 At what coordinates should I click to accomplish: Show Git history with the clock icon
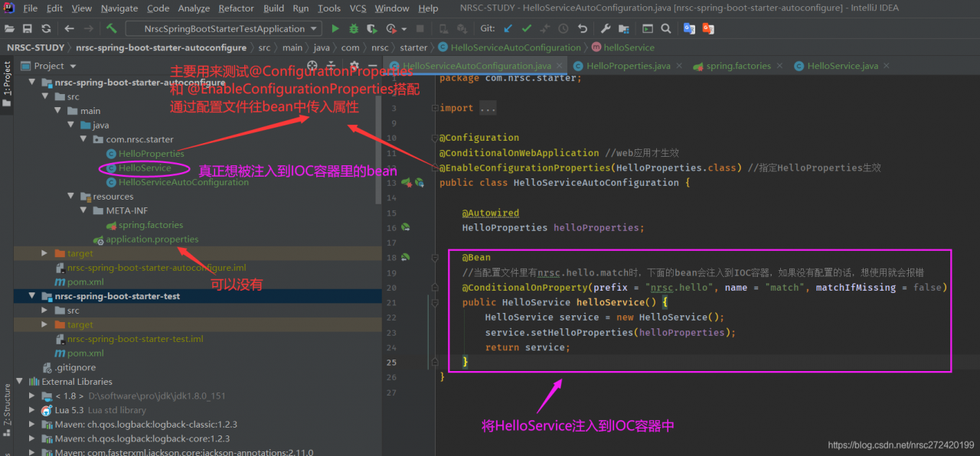coord(563,28)
